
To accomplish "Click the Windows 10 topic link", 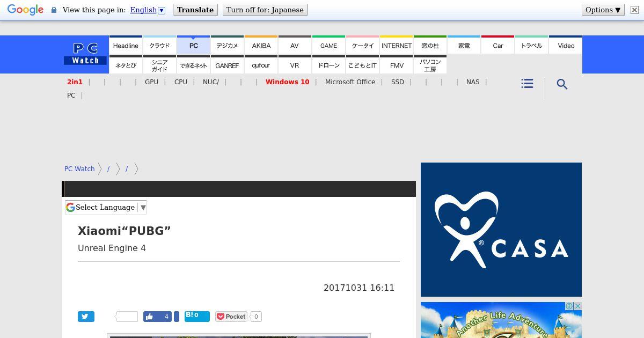I will (287, 82).
